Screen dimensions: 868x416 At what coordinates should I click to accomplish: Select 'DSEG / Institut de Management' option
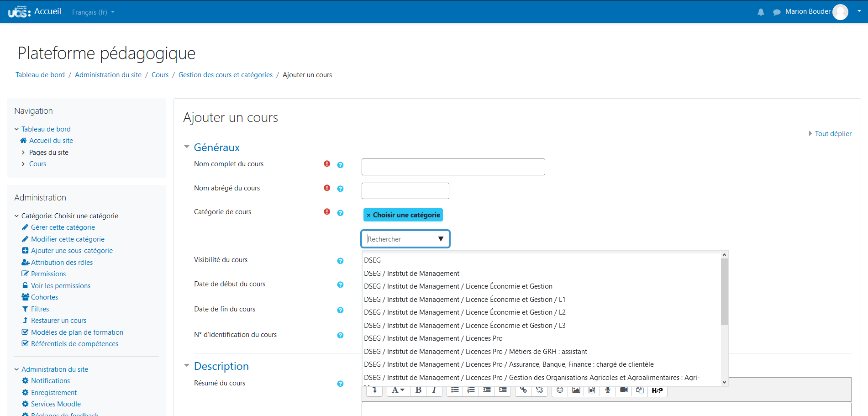542,274
